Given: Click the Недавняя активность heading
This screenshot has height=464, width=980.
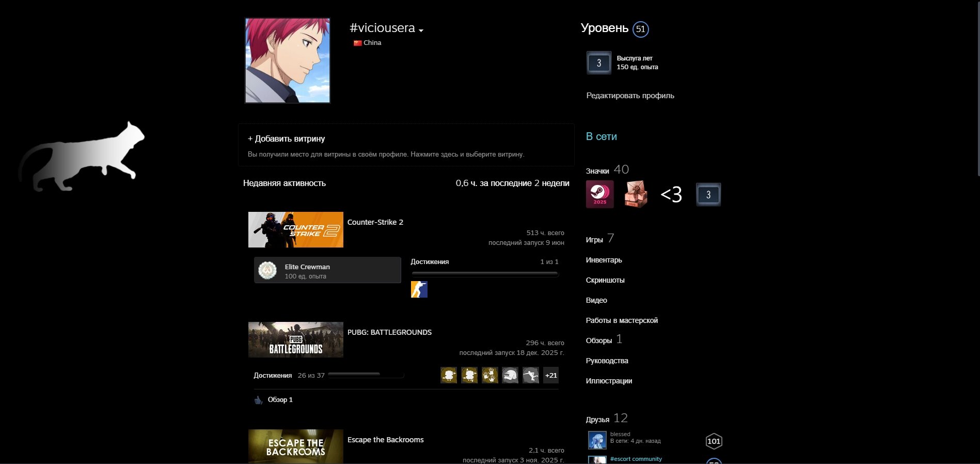Looking at the screenshot, I should (284, 183).
